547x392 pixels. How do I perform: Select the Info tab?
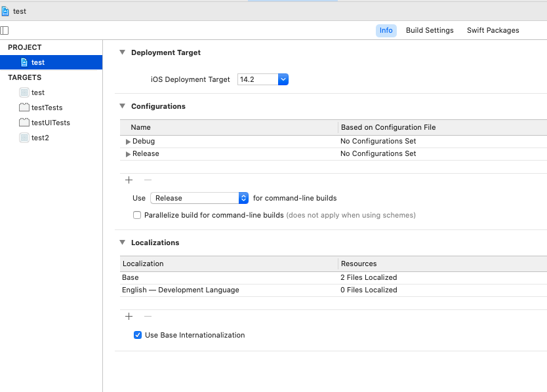point(386,30)
